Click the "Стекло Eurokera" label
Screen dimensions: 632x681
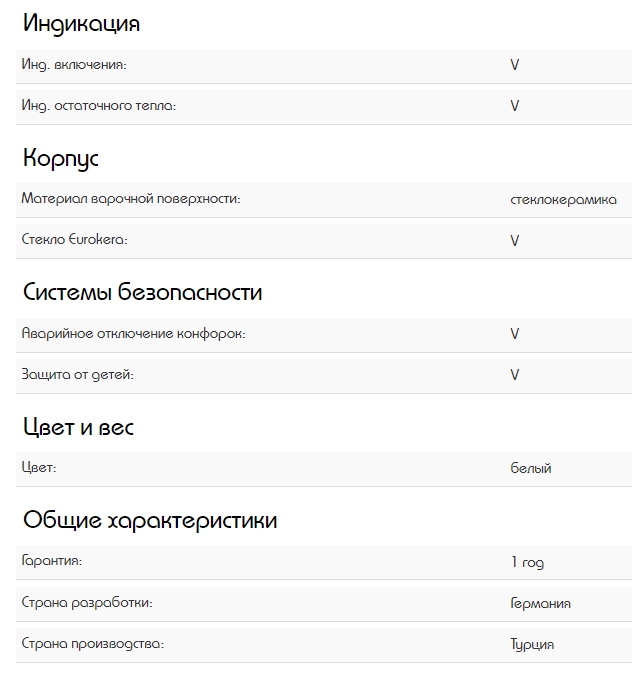[x=75, y=240]
